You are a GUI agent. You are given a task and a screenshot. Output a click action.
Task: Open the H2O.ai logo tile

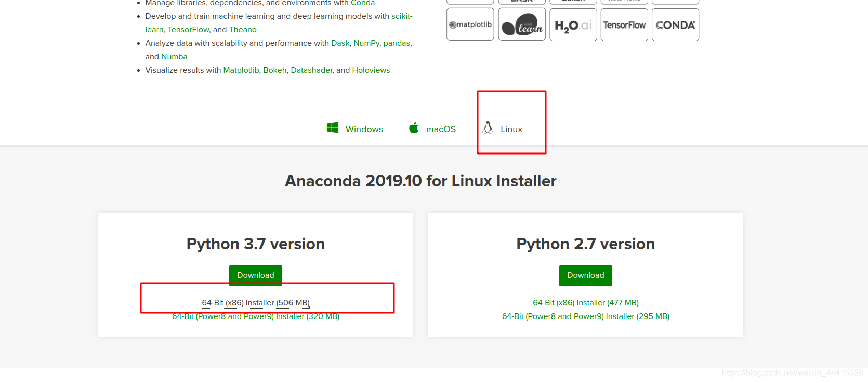pos(573,24)
